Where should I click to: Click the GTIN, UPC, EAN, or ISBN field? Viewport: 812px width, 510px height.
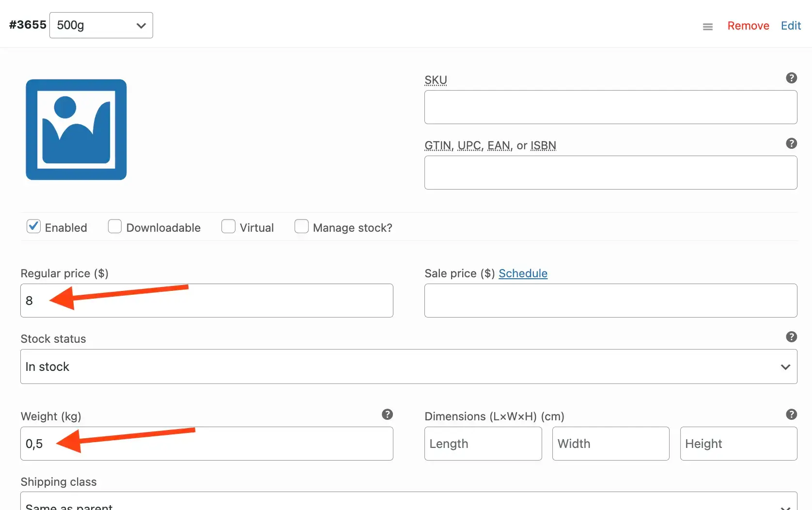pos(610,173)
